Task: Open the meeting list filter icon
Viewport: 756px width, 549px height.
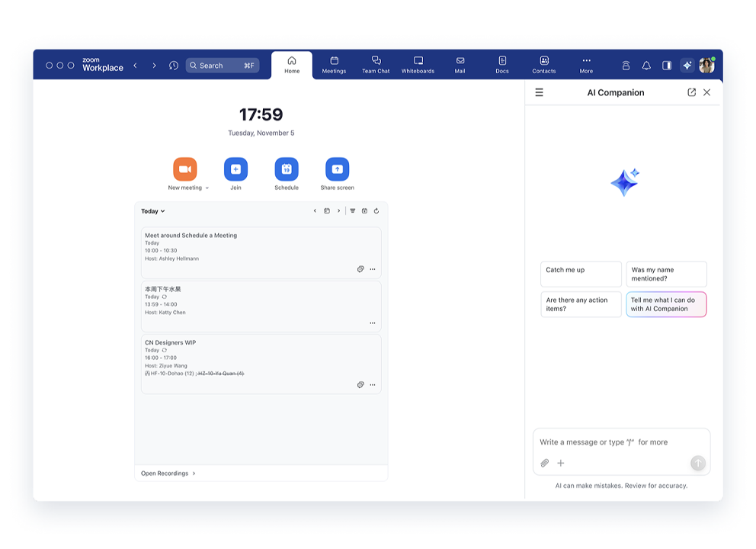Action: pyautogui.click(x=352, y=210)
